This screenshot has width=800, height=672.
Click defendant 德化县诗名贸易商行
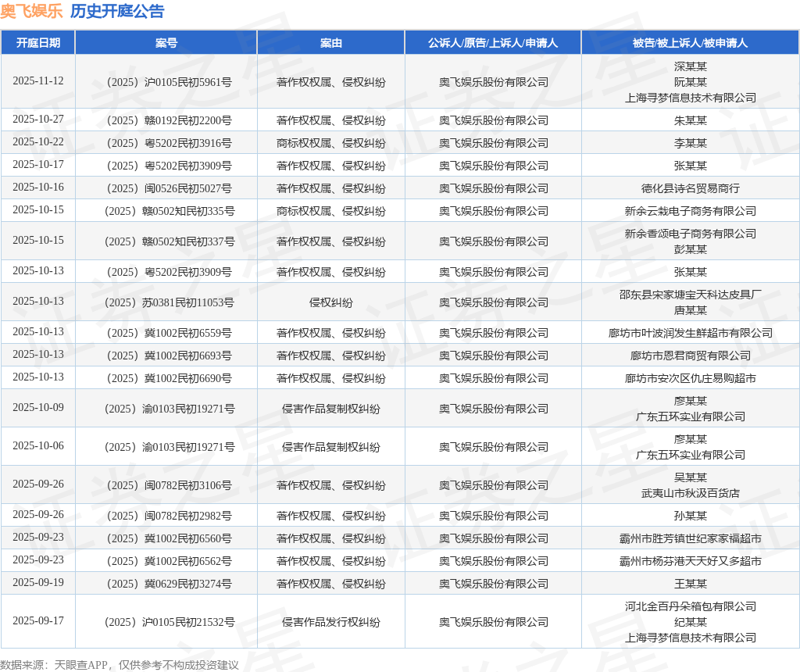pyautogui.click(x=691, y=188)
